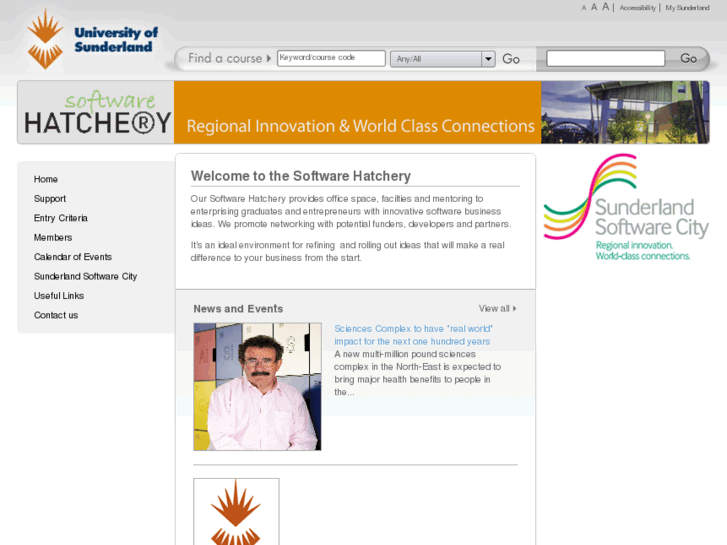Click the Keyword/course code input field

tap(331, 58)
